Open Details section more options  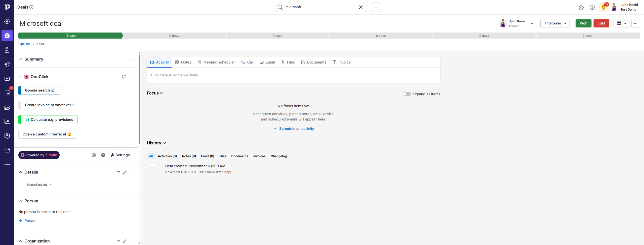131,172
